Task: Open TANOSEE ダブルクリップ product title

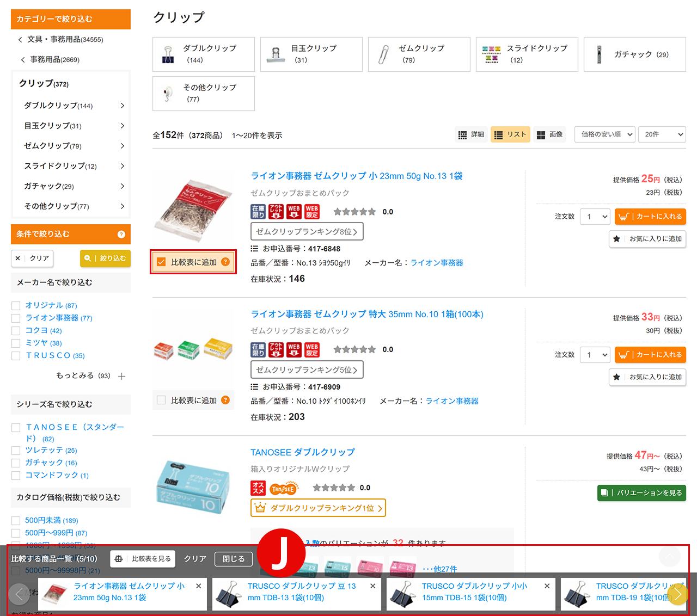Action: [x=303, y=452]
